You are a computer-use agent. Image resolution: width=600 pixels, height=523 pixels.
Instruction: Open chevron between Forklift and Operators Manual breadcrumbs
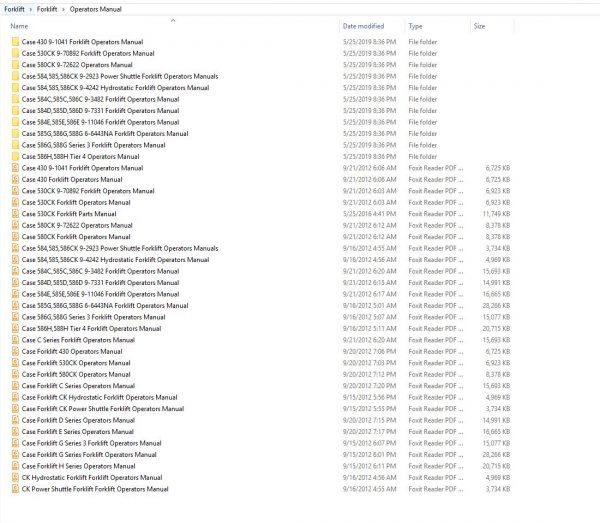pos(63,9)
